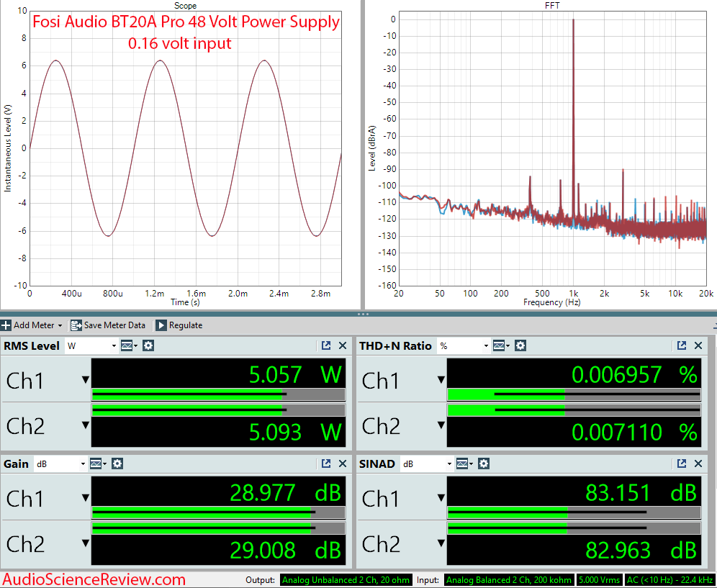Expand Ch1 arrow in SINAD meter
Image resolution: width=717 pixels, height=588 pixels.
coord(441,497)
